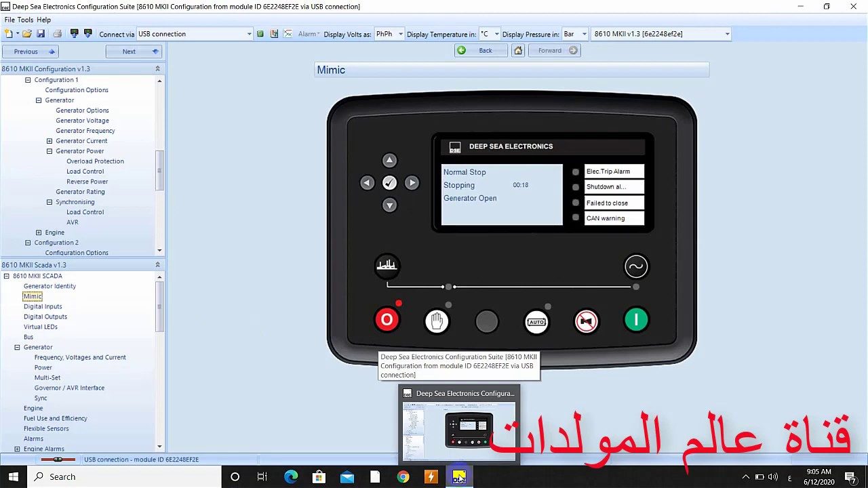Viewport: 868px width, 488px height.
Task: Collapse the 8610 MKII SCADA root node
Action: pyautogui.click(x=6, y=276)
